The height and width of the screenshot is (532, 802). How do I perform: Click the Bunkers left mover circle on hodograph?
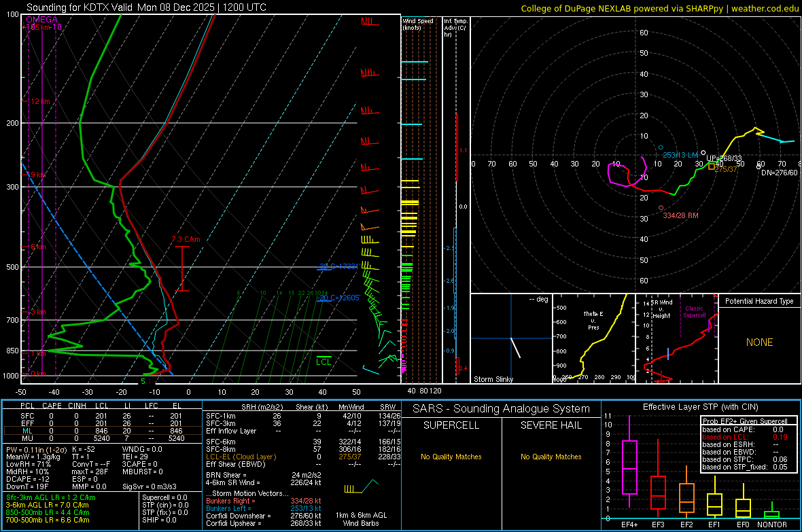pos(661,147)
